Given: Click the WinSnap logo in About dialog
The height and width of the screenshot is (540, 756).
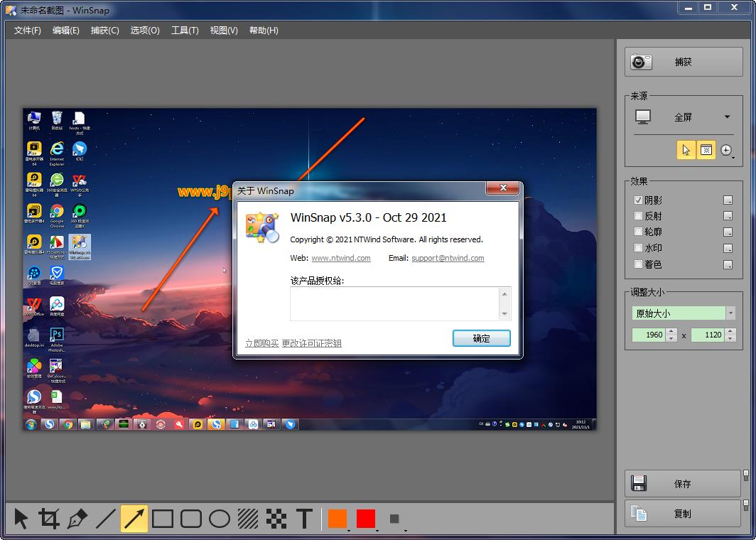Looking at the screenshot, I should tap(262, 227).
